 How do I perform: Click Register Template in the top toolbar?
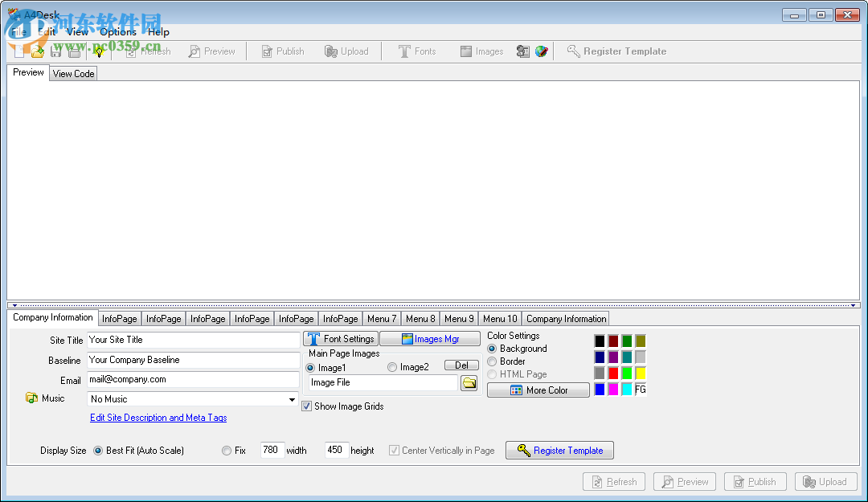tap(616, 51)
